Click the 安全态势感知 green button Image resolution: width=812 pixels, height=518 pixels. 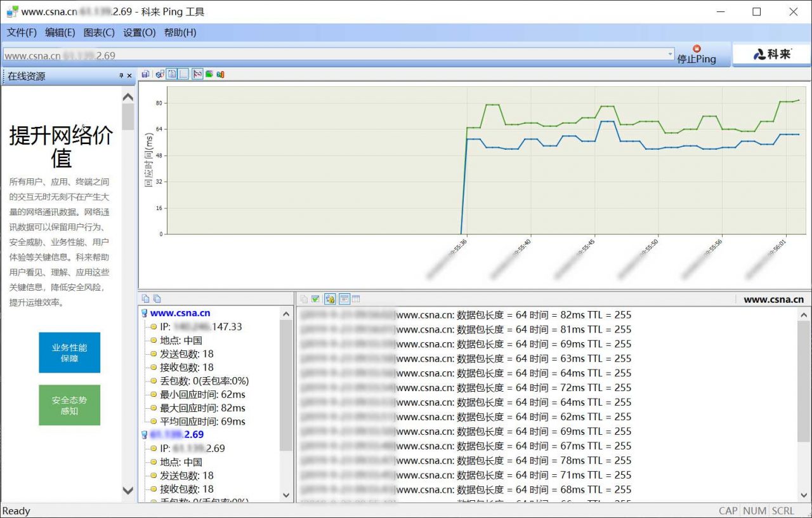click(x=69, y=405)
